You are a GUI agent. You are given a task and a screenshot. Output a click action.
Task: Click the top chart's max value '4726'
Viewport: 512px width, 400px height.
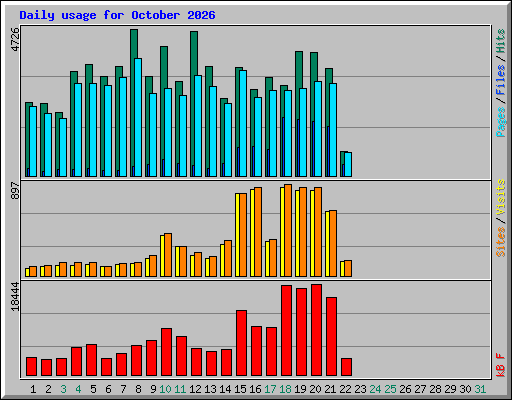[15, 40]
